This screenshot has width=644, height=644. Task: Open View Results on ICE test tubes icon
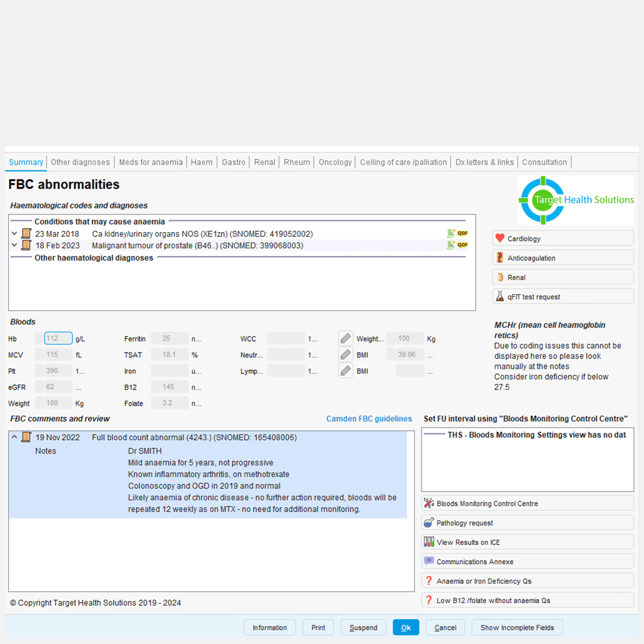pos(429,542)
